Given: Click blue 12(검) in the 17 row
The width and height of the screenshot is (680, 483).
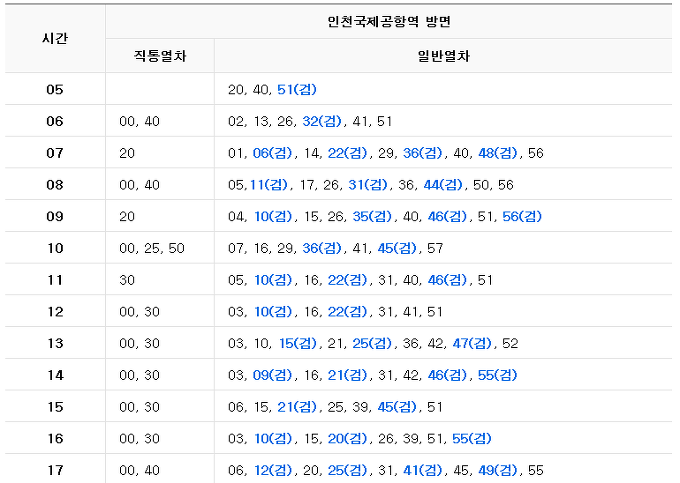Looking at the screenshot, I should (x=273, y=470).
